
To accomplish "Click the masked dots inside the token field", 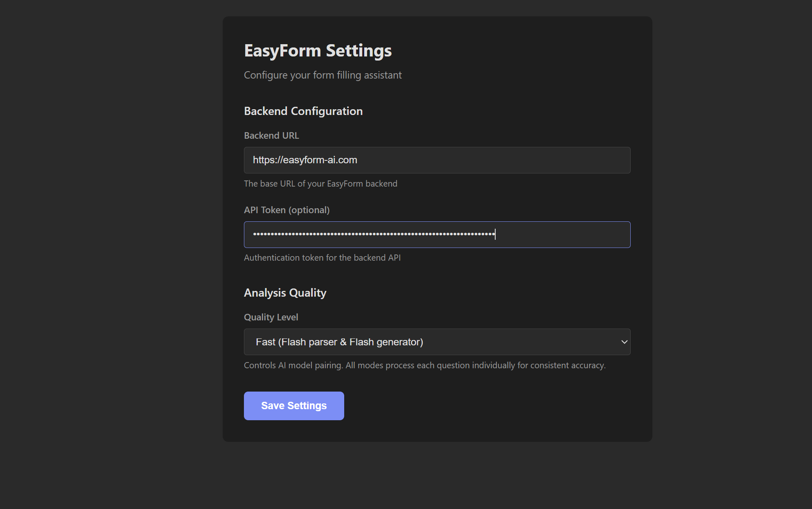I will (373, 234).
